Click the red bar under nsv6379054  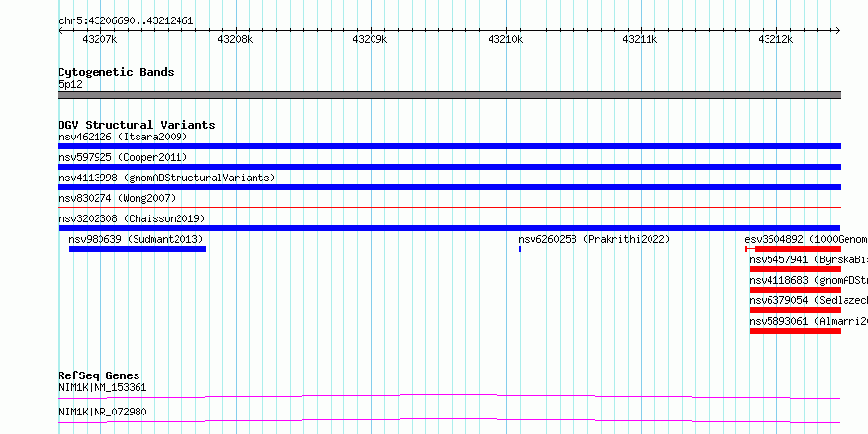click(796, 310)
